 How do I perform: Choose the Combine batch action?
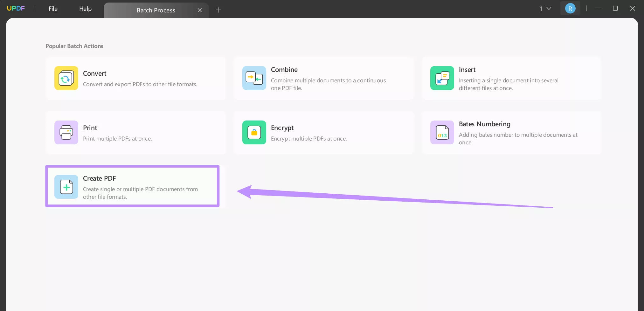click(x=323, y=78)
